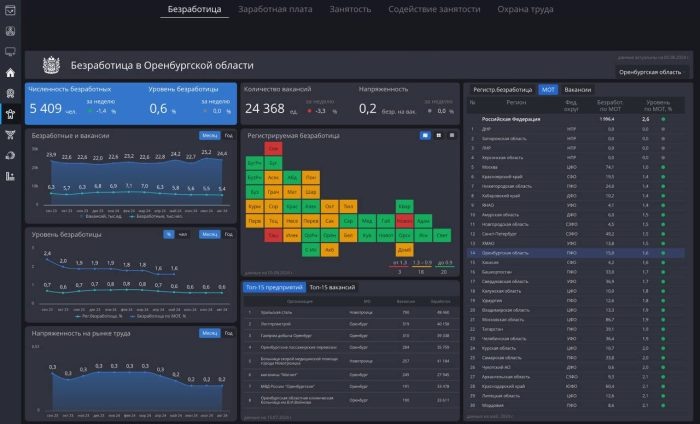Screen dimensions: 700x424
Task: Open the Содействие занятости tab
Action: tap(434, 9)
